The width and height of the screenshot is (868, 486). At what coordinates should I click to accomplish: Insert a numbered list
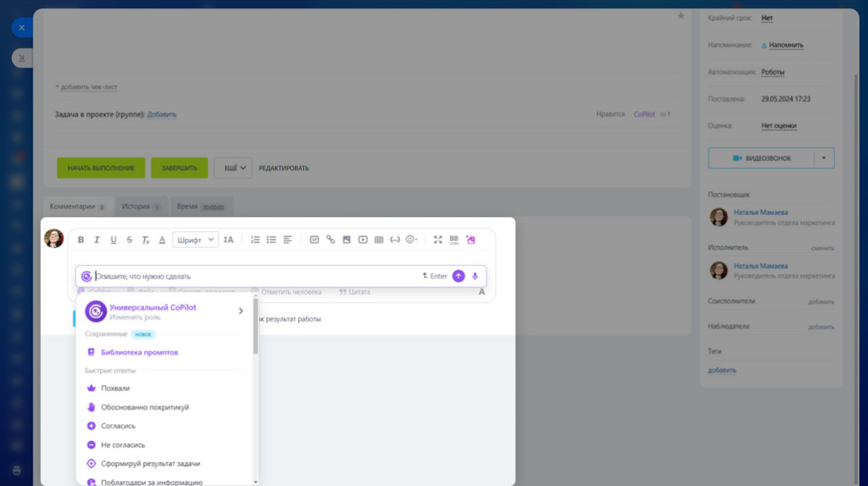point(256,240)
